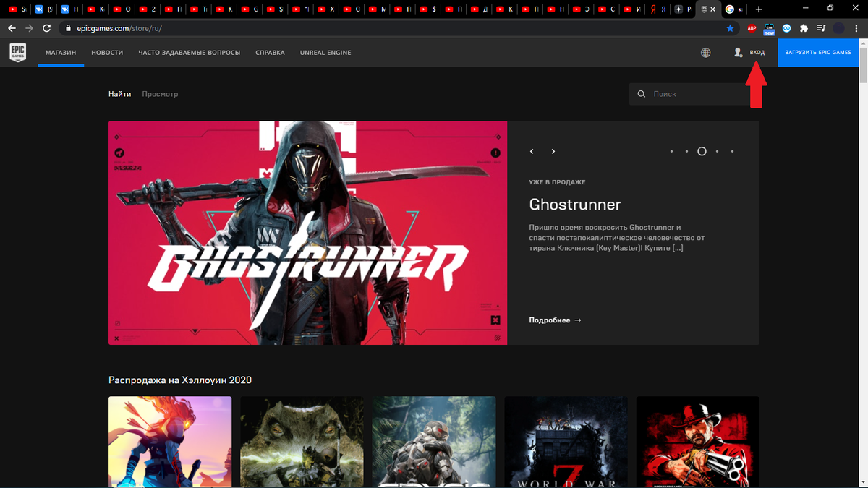Select the fourth carousel dot
The image size is (868, 488).
717,151
